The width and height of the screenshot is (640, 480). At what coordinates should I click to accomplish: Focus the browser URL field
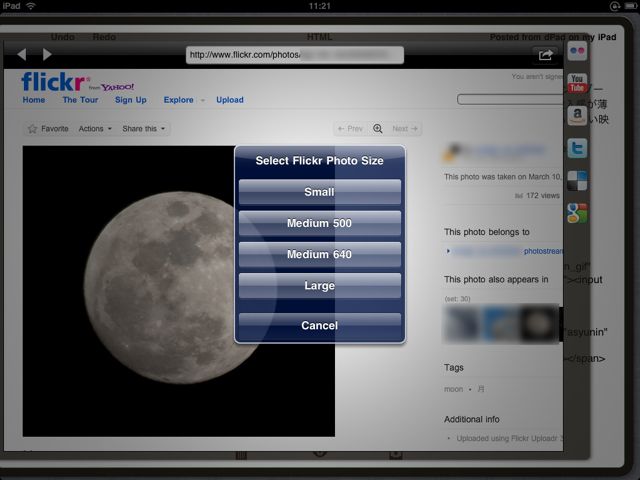[295, 55]
